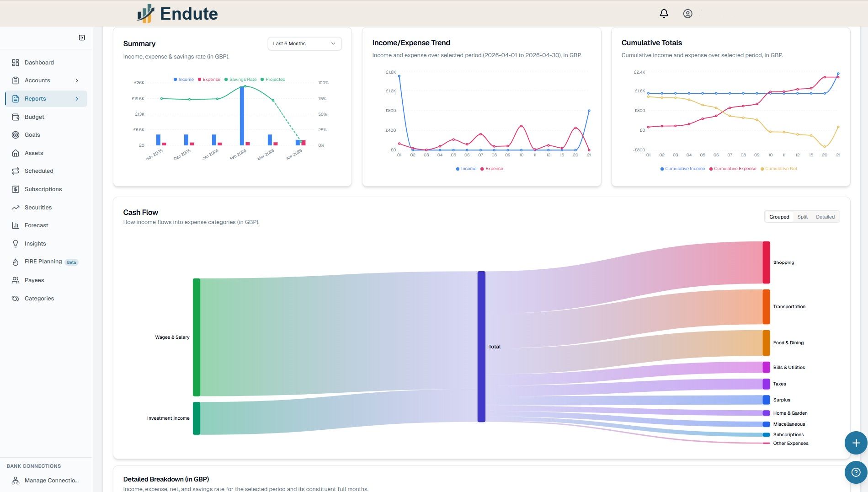Open the Last 6 Months period dropdown

click(x=304, y=44)
